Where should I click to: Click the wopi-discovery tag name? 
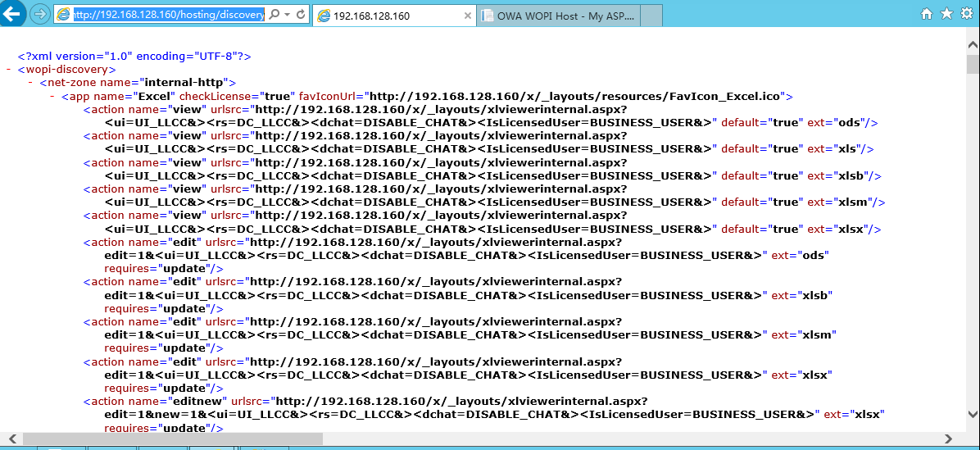point(69,70)
